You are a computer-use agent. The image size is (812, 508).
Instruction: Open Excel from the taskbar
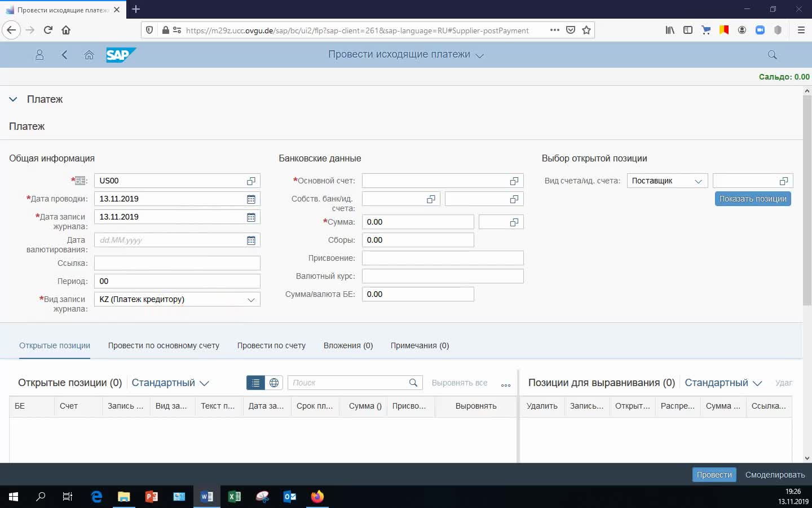tap(235, 497)
